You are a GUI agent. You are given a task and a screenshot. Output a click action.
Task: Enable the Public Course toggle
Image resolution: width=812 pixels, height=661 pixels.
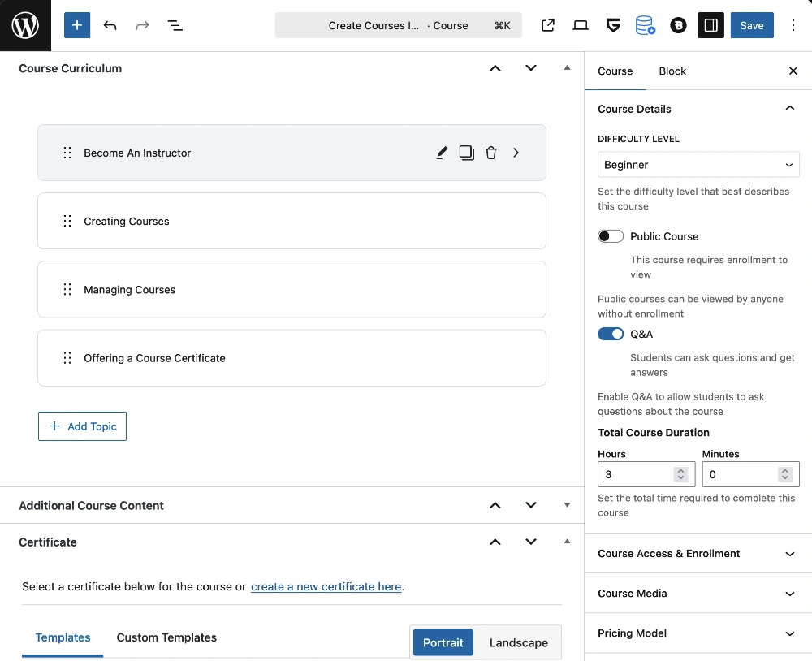pos(611,236)
